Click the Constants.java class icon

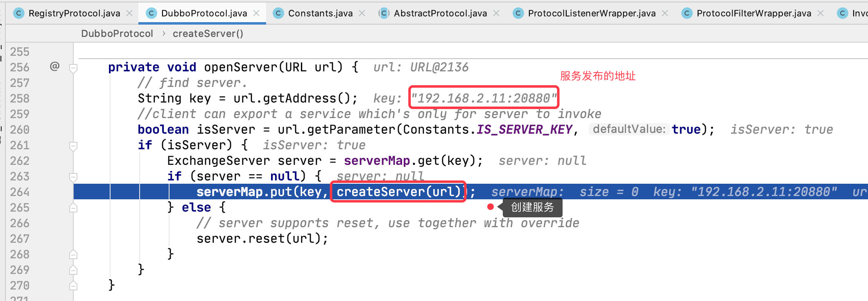pos(278,13)
